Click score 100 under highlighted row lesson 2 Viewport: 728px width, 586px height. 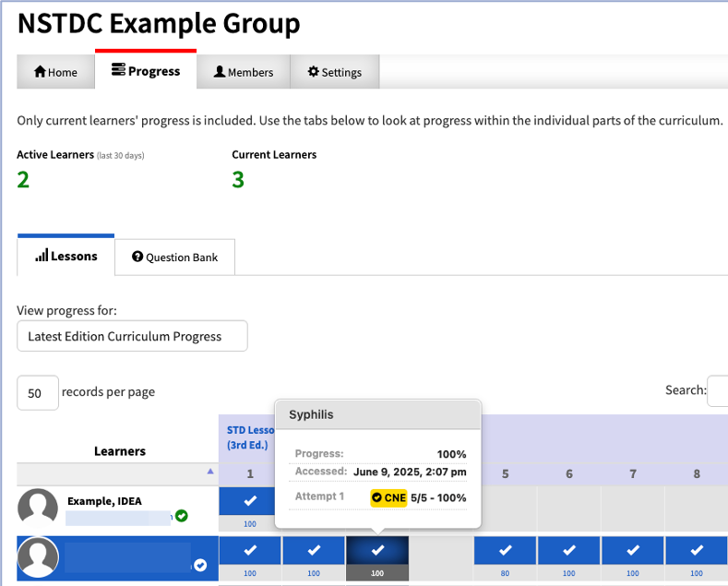coord(314,573)
